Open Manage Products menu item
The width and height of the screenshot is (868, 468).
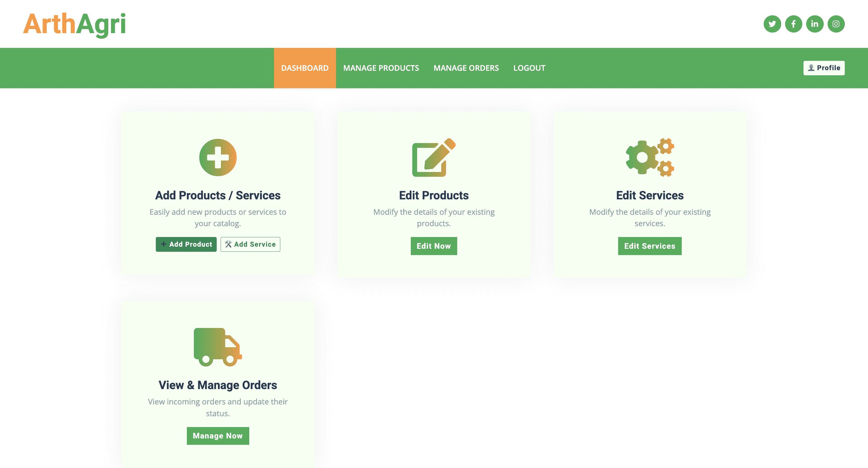click(381, 68)
